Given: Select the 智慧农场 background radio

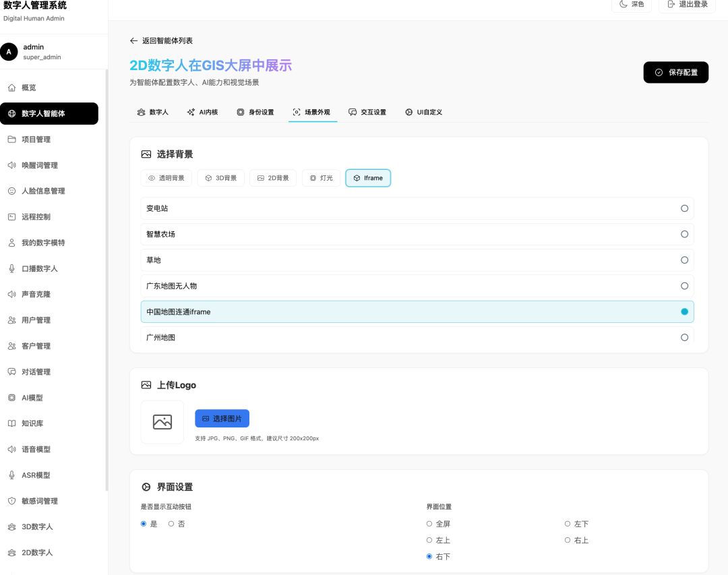Looking at the screenshot, I should click(684, 234).
